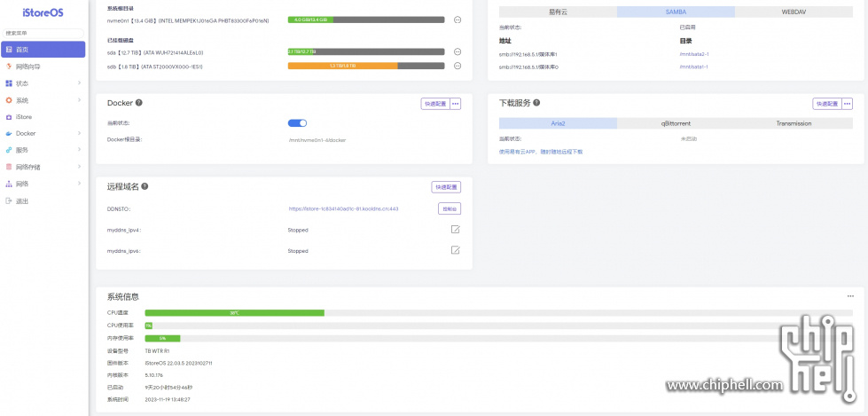
Task: Switch to the SAMBA tab
Action: tap(676, 12)
